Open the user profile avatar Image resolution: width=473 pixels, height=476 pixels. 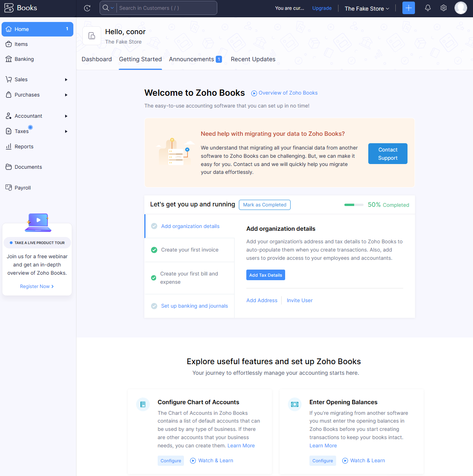[461, 8]
